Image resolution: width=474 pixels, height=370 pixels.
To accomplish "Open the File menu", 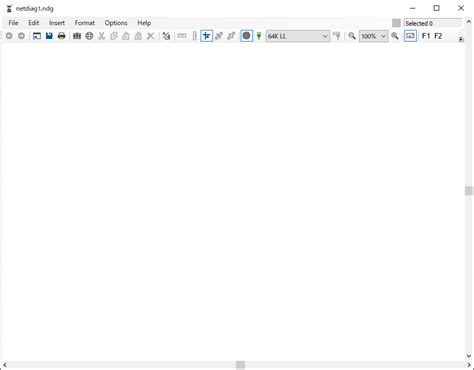I will tap(13, 23).
